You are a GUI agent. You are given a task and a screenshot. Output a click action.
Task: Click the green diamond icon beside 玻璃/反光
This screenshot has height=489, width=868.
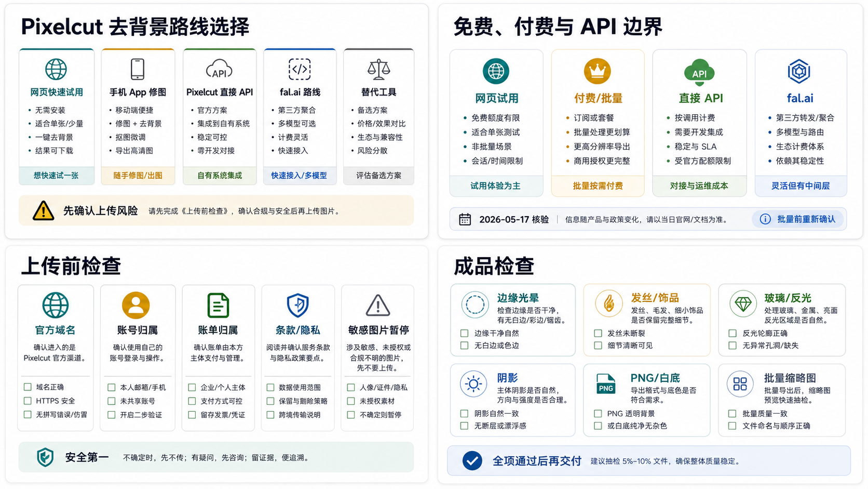(743, 303)
